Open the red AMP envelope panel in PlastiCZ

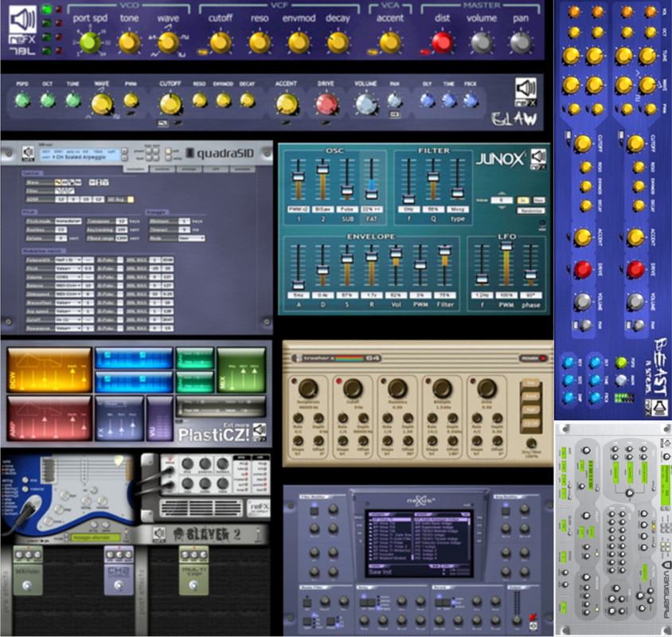49,418
